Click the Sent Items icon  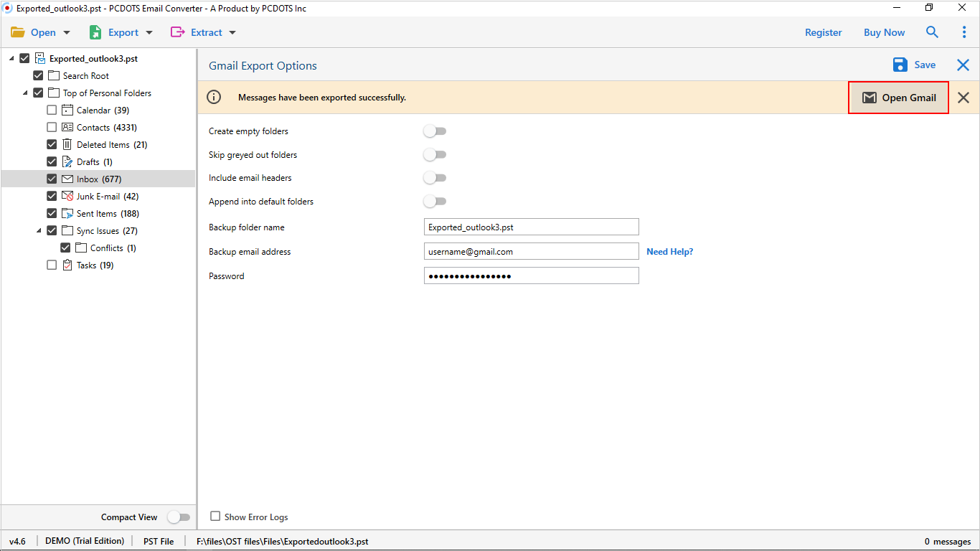coord(67,213)
